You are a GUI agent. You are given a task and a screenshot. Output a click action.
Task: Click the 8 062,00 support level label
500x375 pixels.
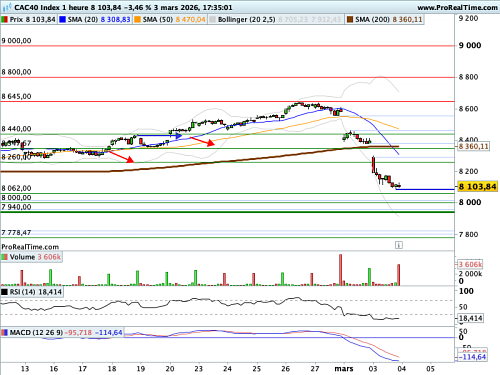click(x=16, y=188)
